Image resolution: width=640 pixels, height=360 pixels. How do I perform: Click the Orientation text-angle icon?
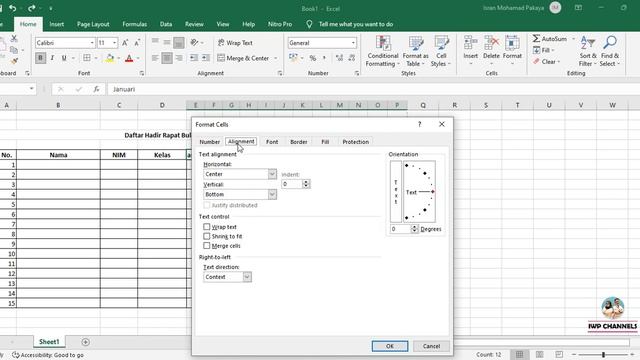click(194, 42)
